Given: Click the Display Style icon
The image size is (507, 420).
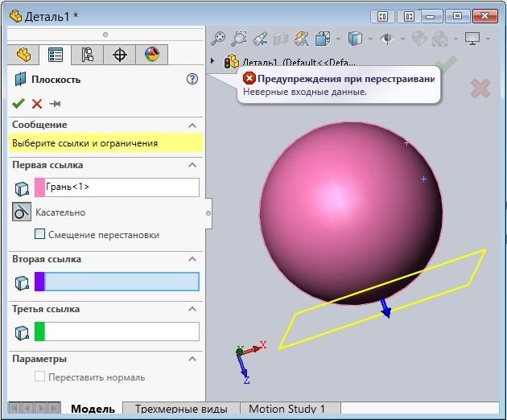Looking at the screenshot, I should [x=355, y=39].
